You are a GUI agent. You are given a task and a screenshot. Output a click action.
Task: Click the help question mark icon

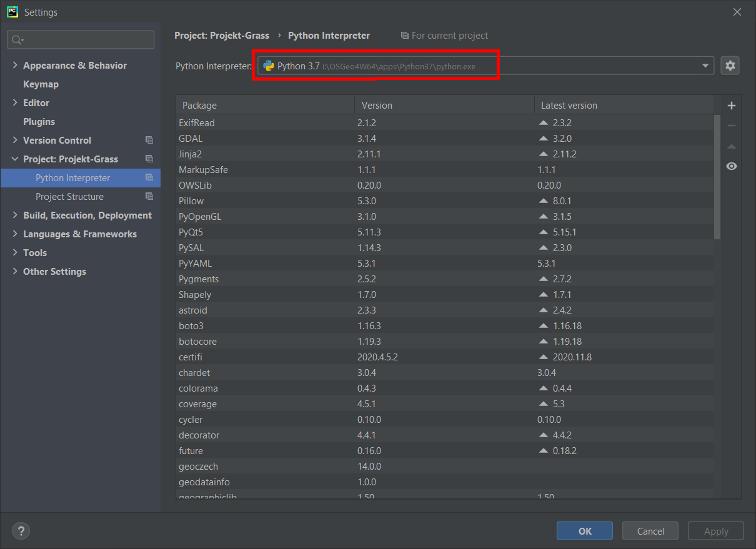click(x=21, y=530)
